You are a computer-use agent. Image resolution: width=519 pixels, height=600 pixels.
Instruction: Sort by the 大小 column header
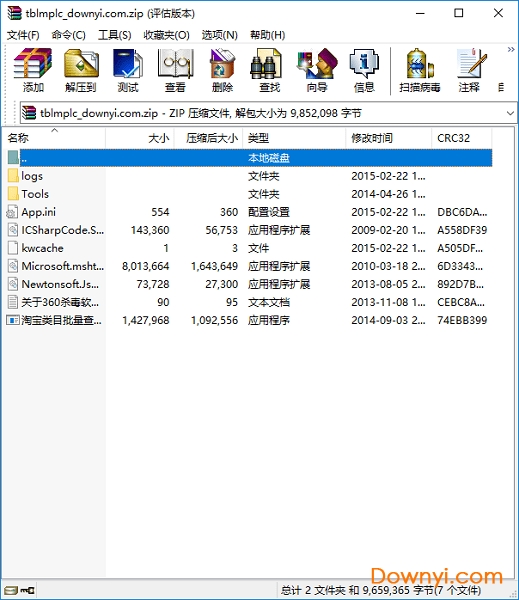140,138
